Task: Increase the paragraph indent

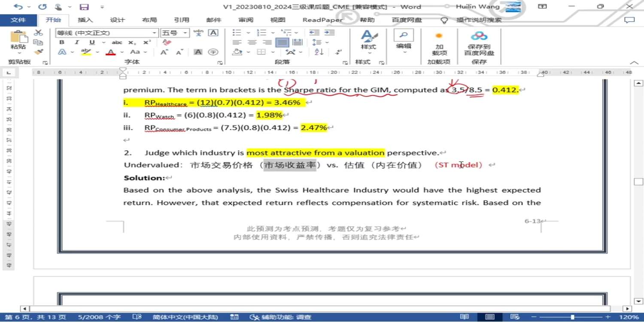Action: (329, 33)
